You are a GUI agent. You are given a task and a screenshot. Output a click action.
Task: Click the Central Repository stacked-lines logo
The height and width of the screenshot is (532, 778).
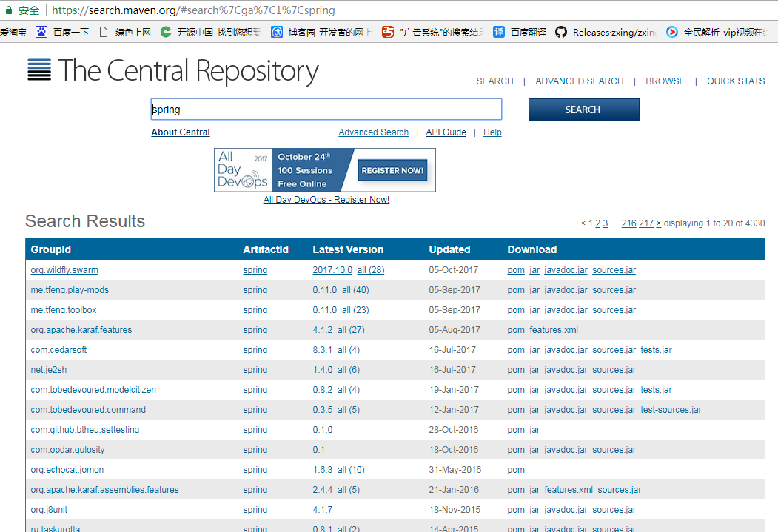(x=39, y=70)
